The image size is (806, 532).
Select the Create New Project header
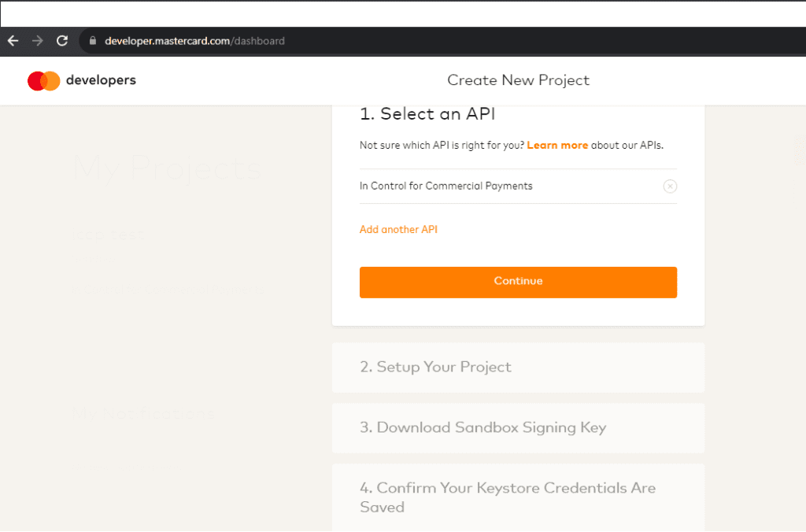pyautogui.click(x=518, y=79)
